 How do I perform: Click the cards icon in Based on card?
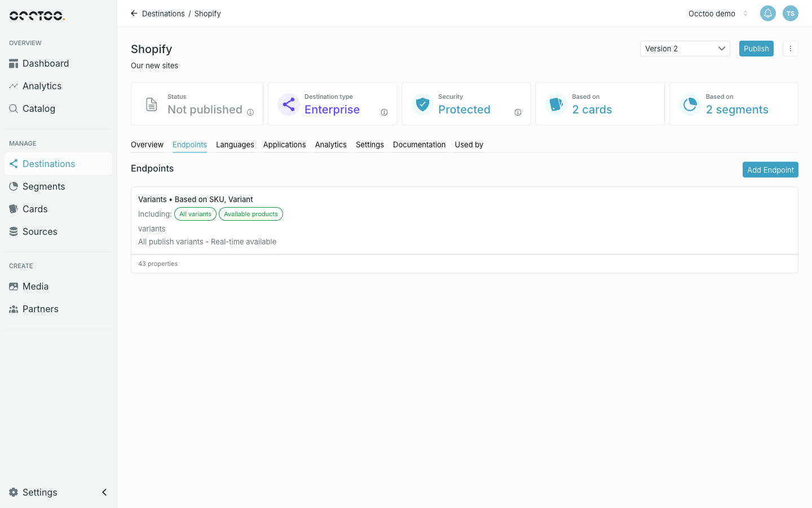[556, 104]
